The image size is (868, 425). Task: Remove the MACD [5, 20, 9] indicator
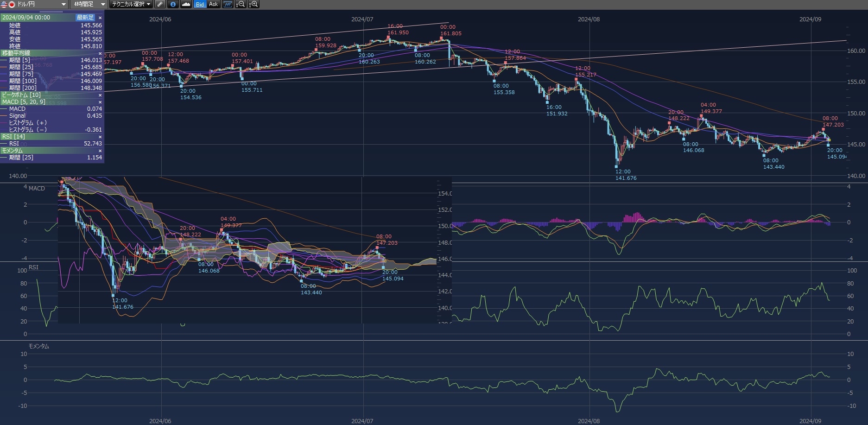pyautogui.click(x=100, y=102)
